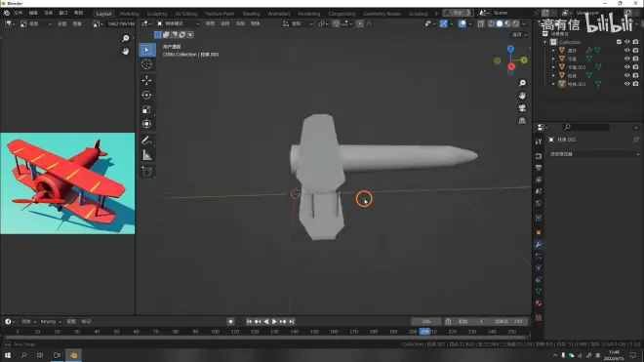The width and height of the screenshot is (644, 362).
Task: Open the transform orientation dropdown
Action: tap(299, 23)
